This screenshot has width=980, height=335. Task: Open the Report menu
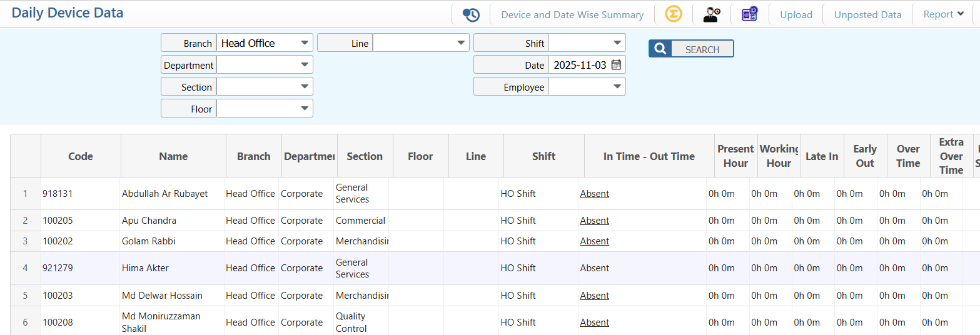[944, 14]
